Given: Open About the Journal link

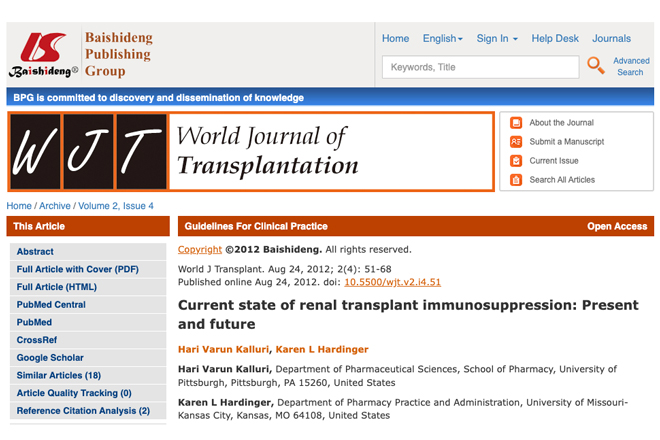Looking at the screenshot, I should (x=561, y=123).
